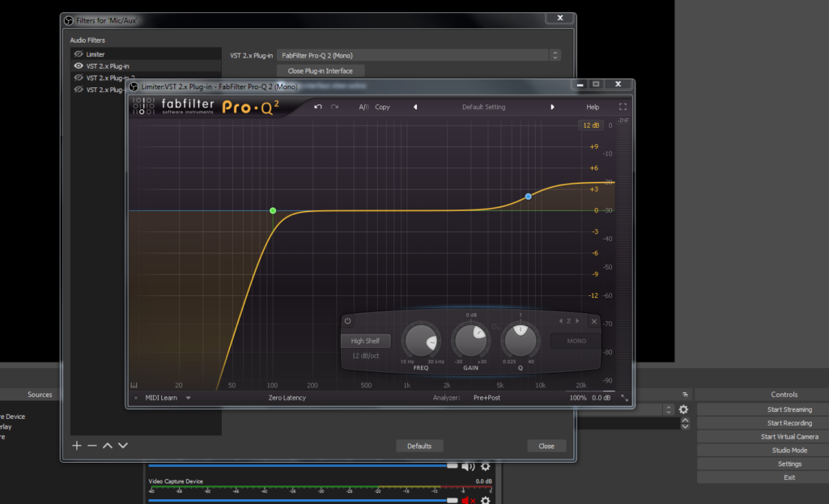Open OBS Settings from Controls
This screenshot has height=504, width=829.
pyautogui.click(x=789, y=464)
